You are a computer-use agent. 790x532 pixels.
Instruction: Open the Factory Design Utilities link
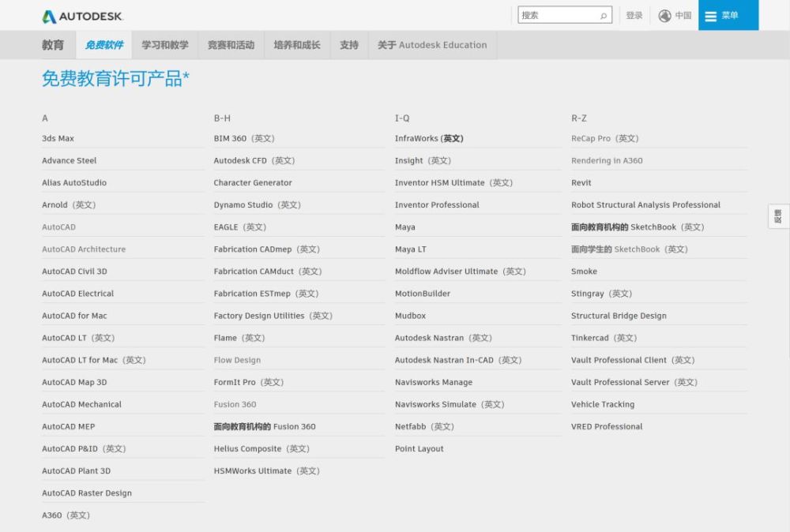(273, 316)
